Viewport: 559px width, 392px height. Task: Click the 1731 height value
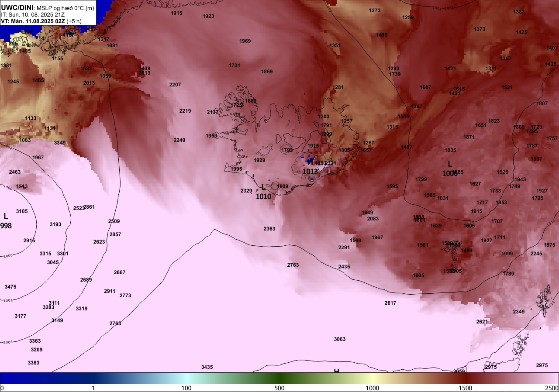pyautogui.click(x=235, y=65)
